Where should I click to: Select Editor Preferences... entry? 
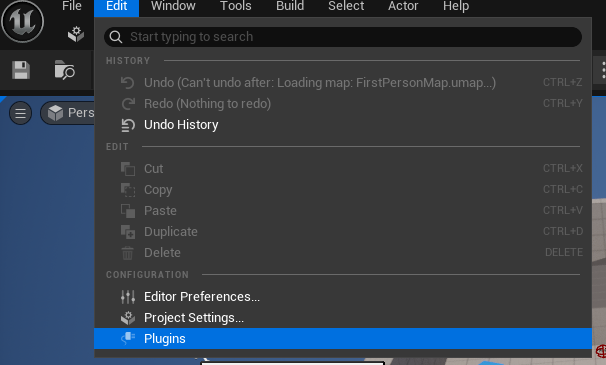point(343,297)
